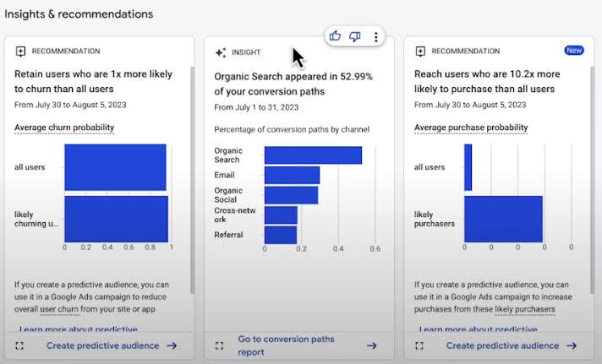Click recommendation icon on purchase card
The height and width of the screenshot is (364, 602).
pyautogui.click(x=420, y=52)
